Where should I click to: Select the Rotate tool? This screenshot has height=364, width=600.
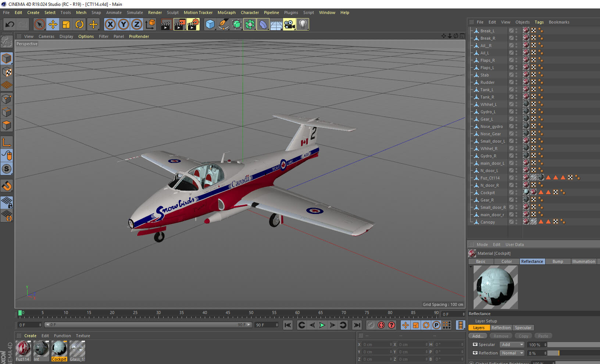point(79,25)
